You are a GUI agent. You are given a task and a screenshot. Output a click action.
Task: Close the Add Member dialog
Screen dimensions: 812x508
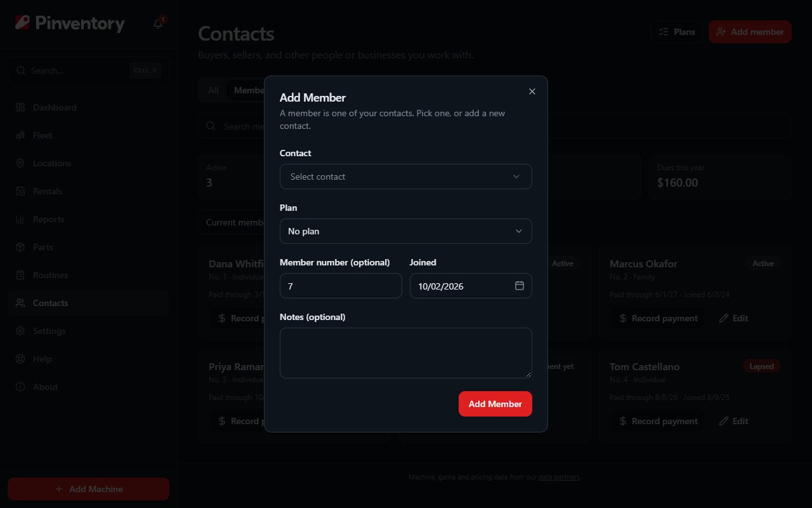point(532,91)
